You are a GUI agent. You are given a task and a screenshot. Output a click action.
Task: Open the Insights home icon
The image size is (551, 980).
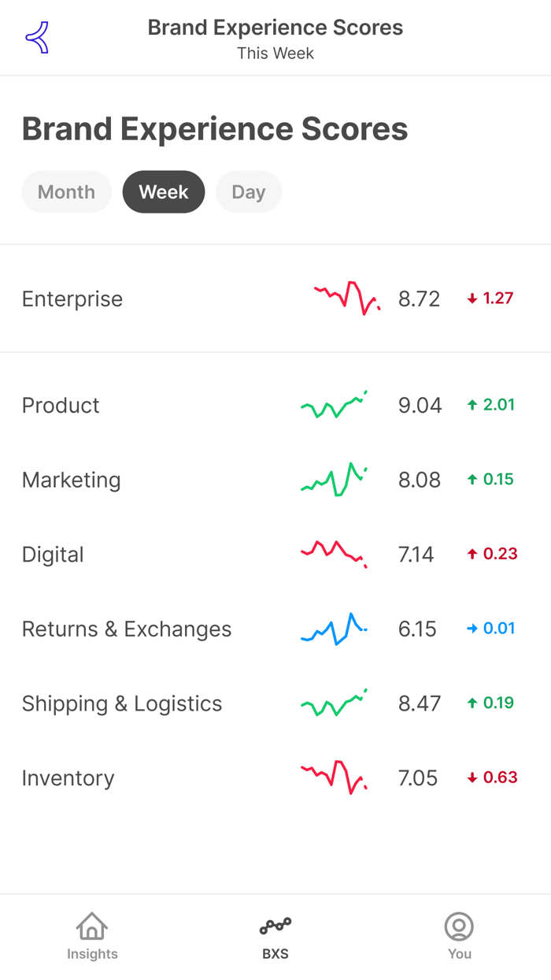tap(92, 927)
